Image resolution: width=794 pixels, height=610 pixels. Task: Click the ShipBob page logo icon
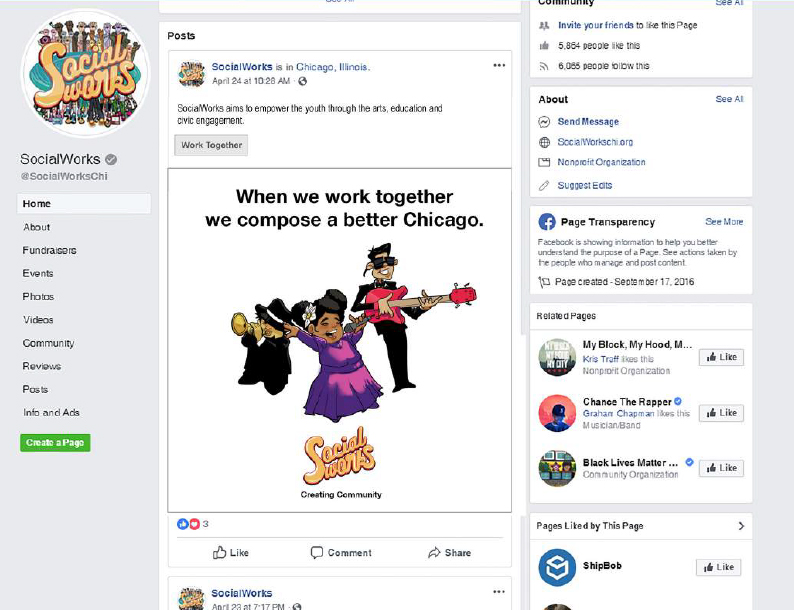(x=557, y=567)
